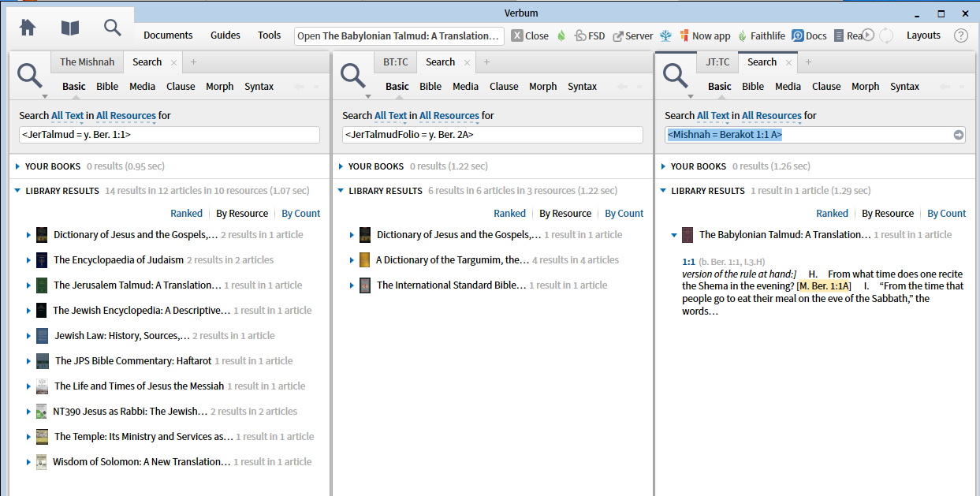Select Media search type in middle panel
Image resolution: width=980 pixels, height=496 pixels.
coord(465,87)
